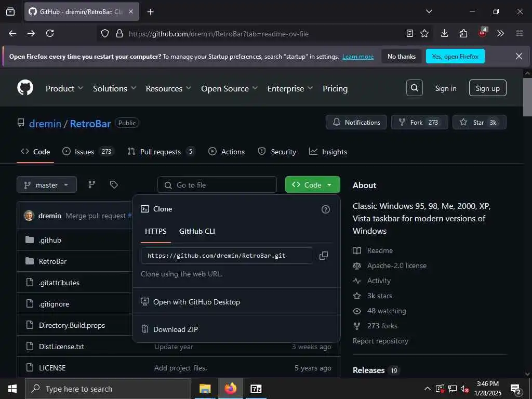Dismiss the Firefox startup notification bar
The height and width of the screenshot is (399, 532).
click(519, 56)
